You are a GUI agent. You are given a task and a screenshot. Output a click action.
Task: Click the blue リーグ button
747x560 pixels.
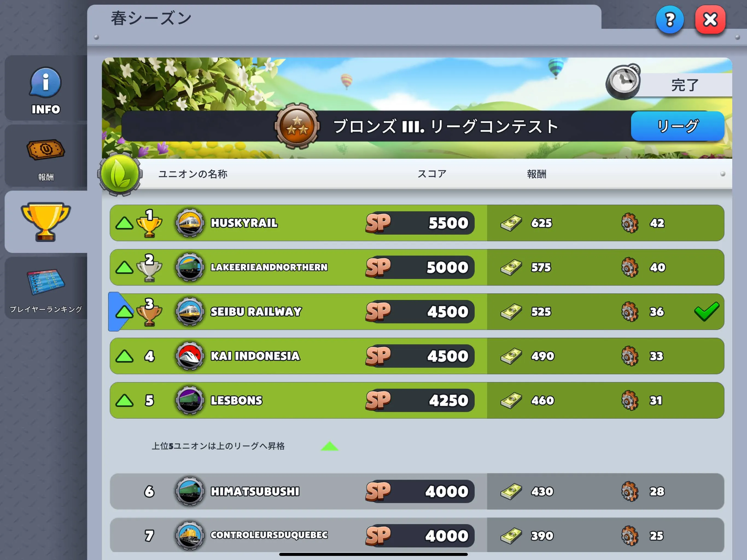click(x=678, y=126)
